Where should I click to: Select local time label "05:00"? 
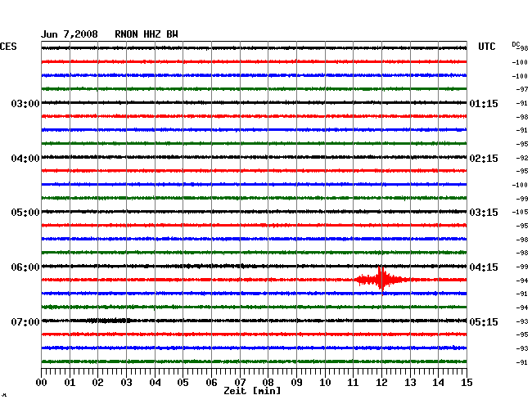[25, 213]
